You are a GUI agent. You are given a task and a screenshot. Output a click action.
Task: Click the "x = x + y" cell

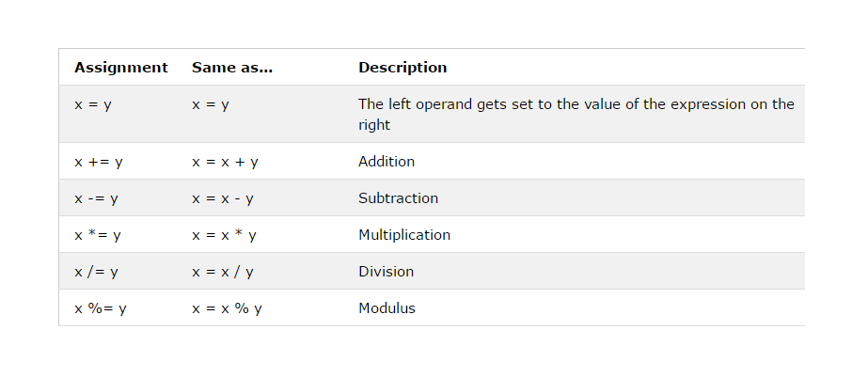[x=225, y=162]
